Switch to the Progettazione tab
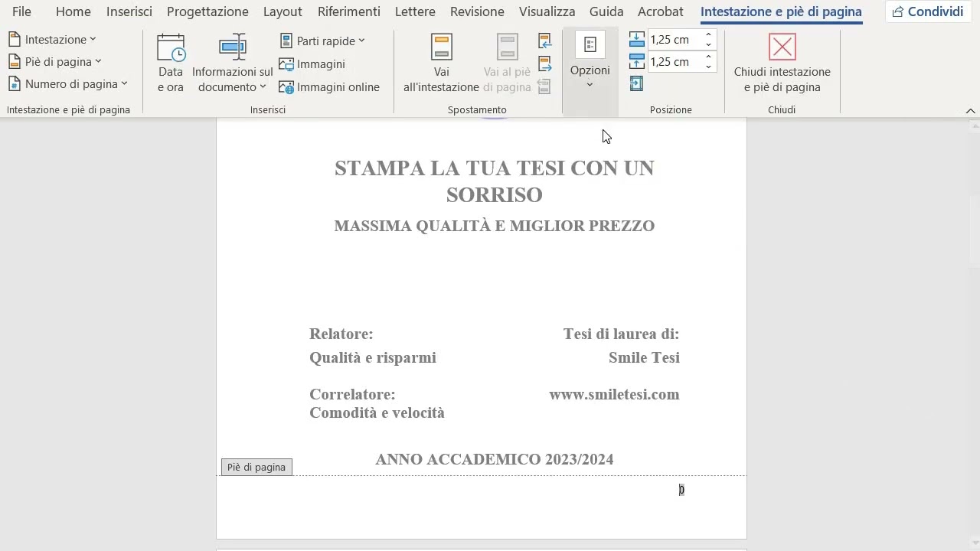980x551 pixels. (207, 11)
